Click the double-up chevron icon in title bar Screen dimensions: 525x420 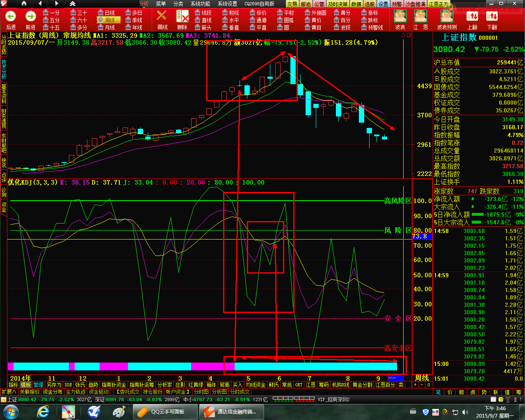pos(73,4)
